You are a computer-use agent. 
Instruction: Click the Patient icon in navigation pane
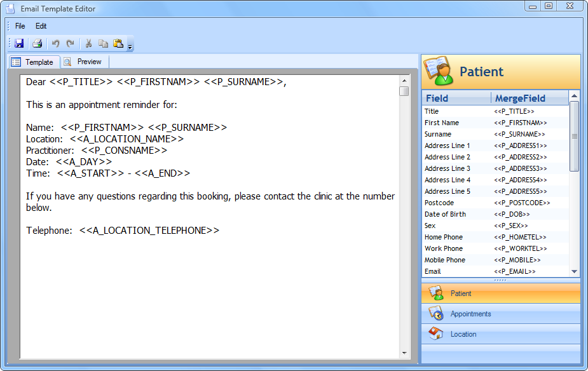(436, 293)
